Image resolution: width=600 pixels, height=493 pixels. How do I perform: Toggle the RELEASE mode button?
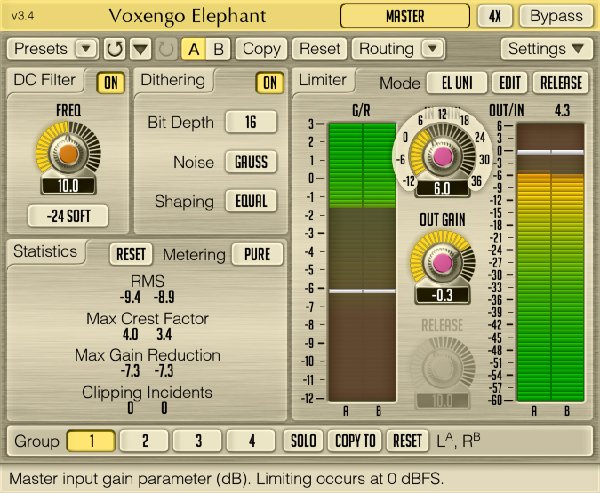click(x=561, y=83)
